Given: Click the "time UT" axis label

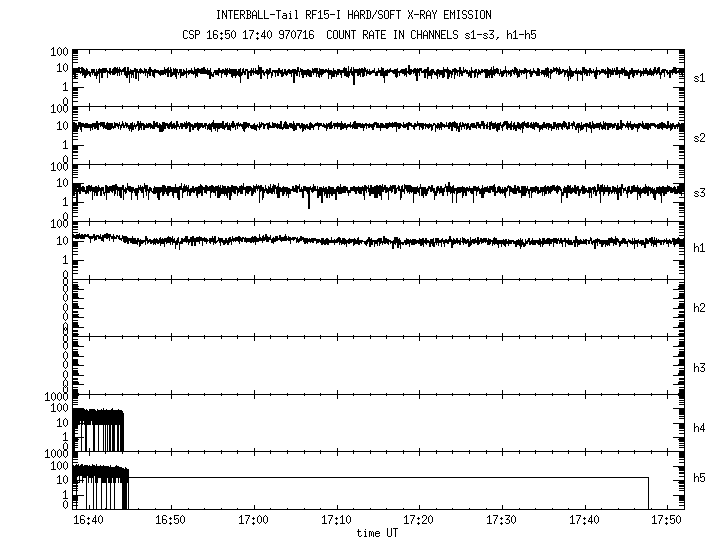Looking at the screenshot, I should coord(378,534).
